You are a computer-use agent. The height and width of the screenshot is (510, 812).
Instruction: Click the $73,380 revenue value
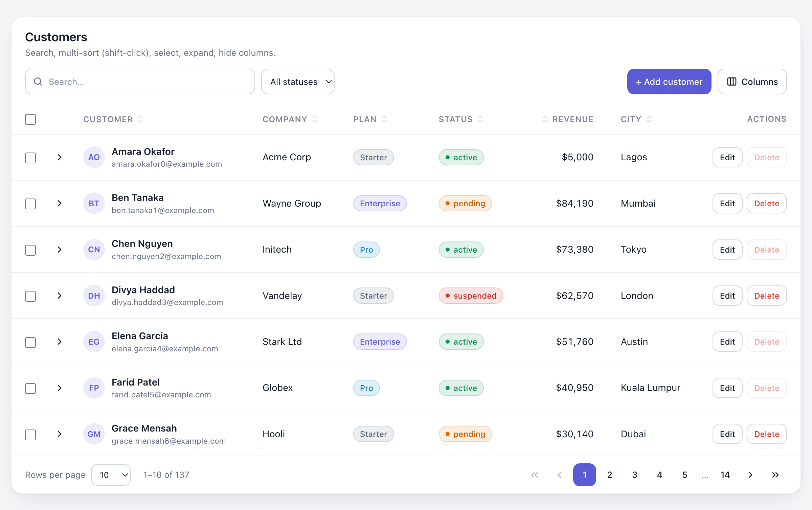coord(574,250)
